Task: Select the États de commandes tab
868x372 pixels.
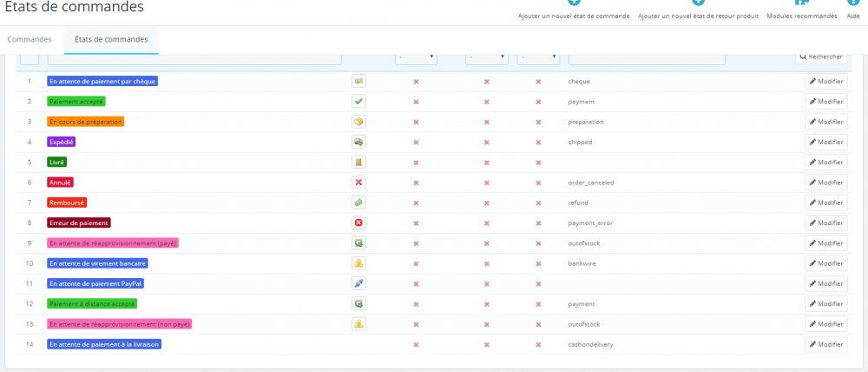Action: click(x=111, y=40)
